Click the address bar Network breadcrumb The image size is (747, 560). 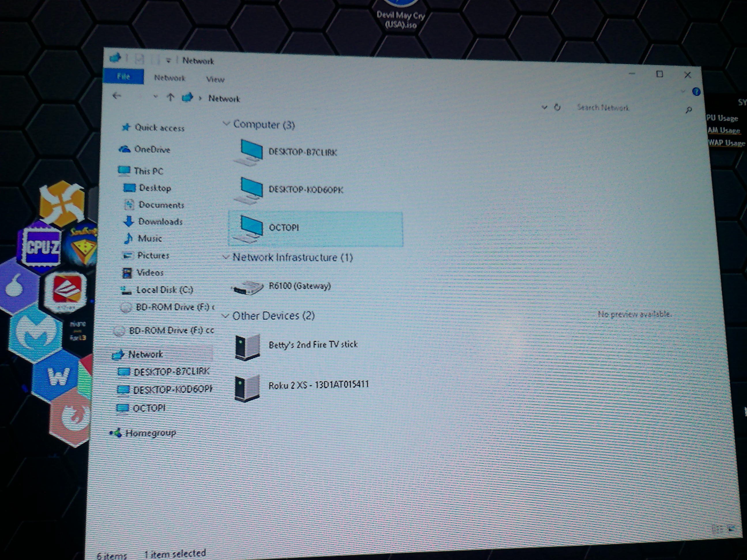click(224, 99)
